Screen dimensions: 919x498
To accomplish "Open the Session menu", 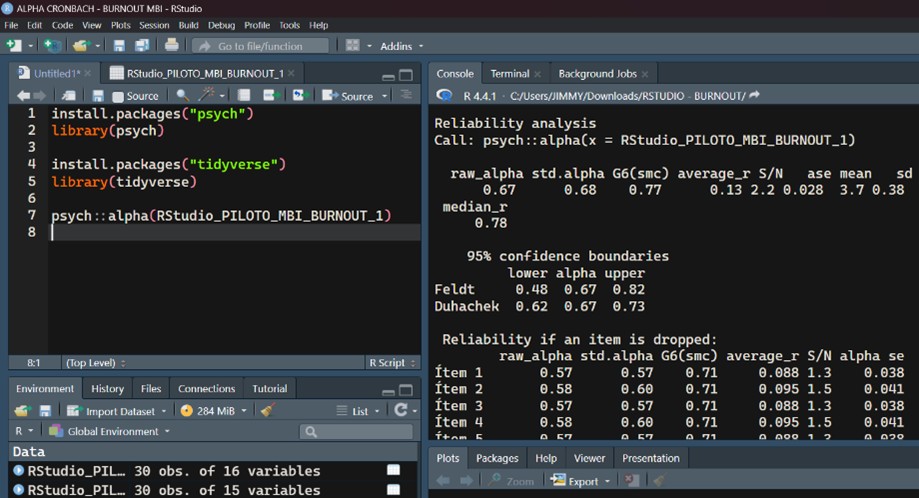I will (x=154, y=25).
